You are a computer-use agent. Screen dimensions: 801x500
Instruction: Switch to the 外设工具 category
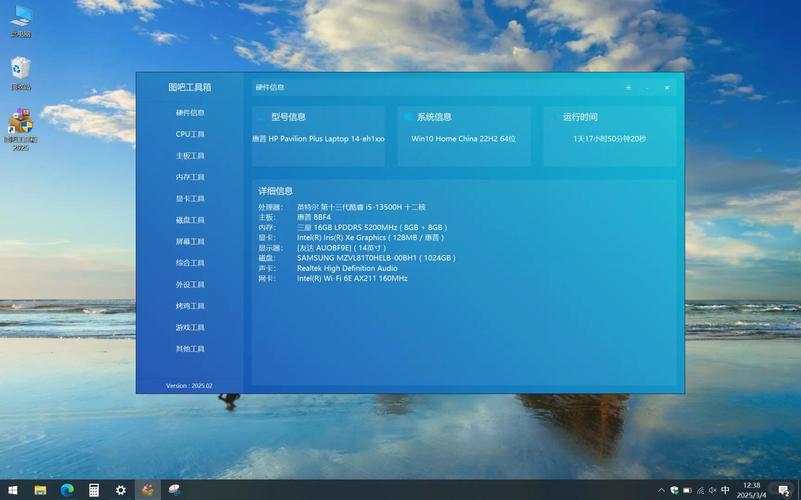[190, 284]
